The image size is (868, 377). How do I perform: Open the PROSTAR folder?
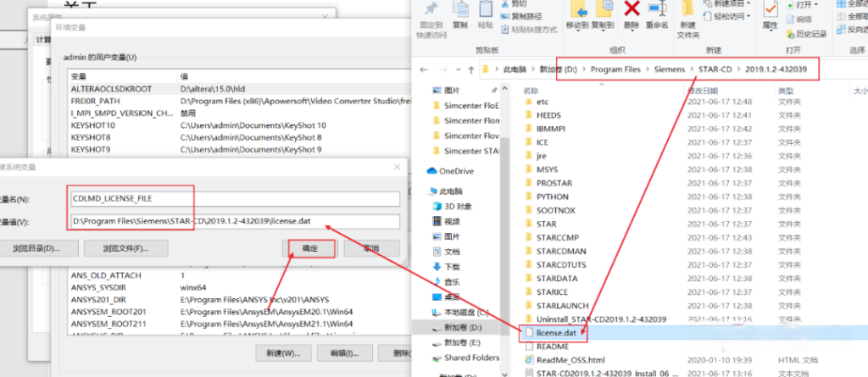click(x=554, y=183)
